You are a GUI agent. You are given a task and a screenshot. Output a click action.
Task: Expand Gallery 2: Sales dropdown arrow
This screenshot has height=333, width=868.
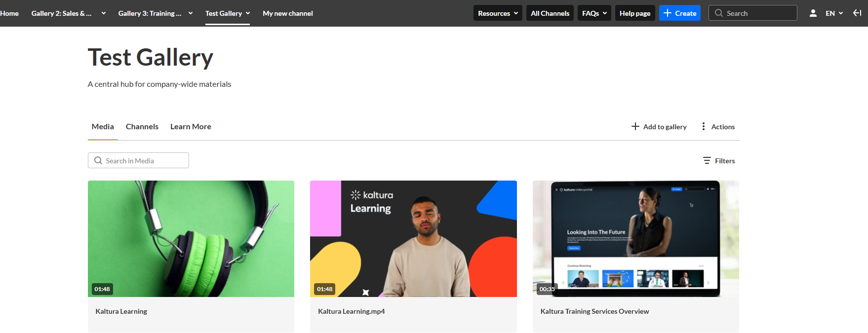pos(104,13)
